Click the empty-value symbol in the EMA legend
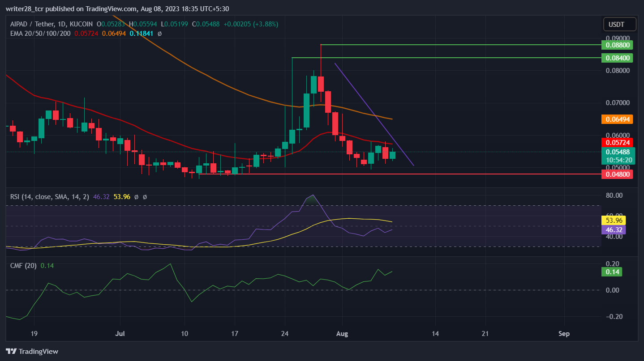The image size is (644, 361). [159, 33]
